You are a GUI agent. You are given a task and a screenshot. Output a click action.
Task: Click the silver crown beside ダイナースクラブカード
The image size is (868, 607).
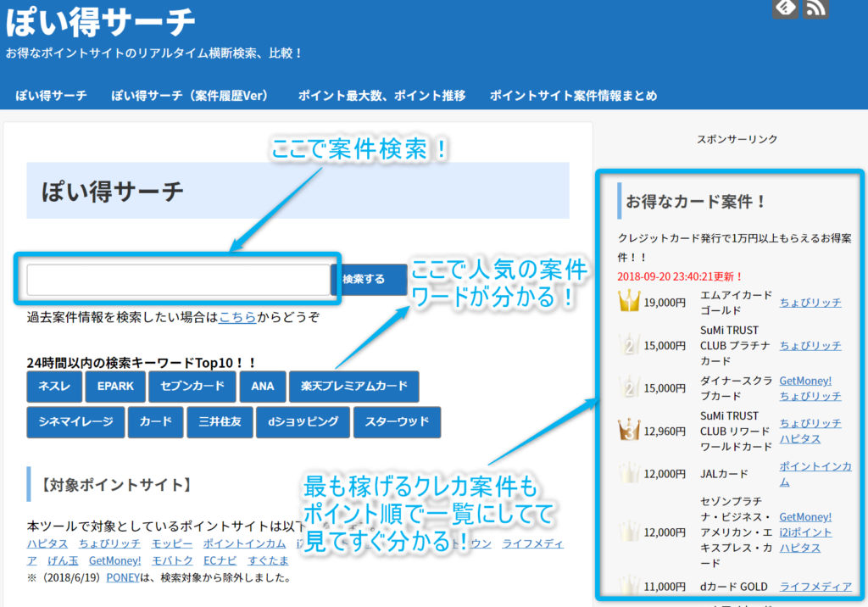628,388
